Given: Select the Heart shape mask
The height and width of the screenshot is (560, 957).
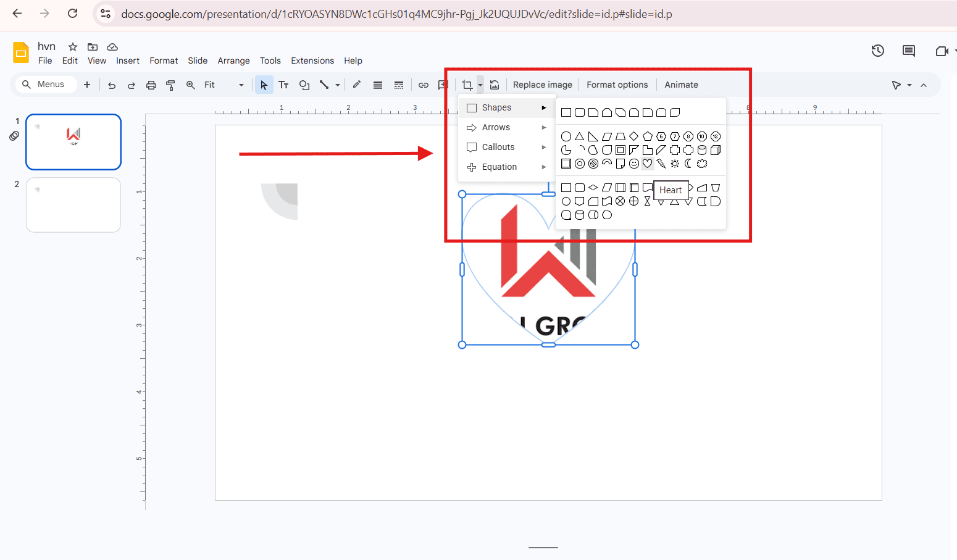Looking at the screenshot, I should click(x=647, y=164).
